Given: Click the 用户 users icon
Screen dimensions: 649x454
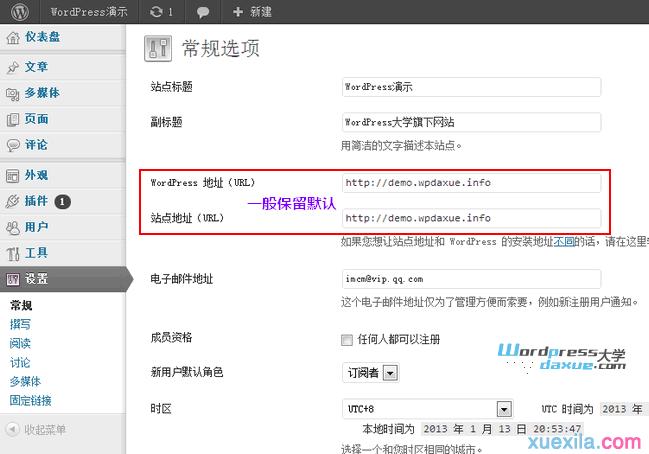Looking at the screenshot, I should pyautogui.click(x=13, y=228).
